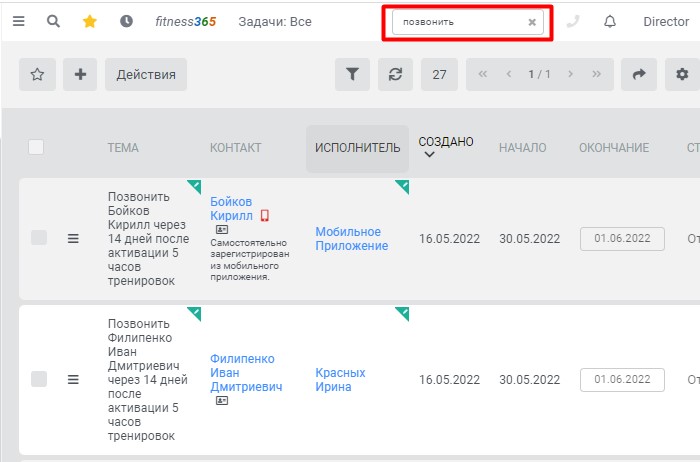Click the magnifier search icon
This screenshot has height=462, width=700.
coord(54,21)
